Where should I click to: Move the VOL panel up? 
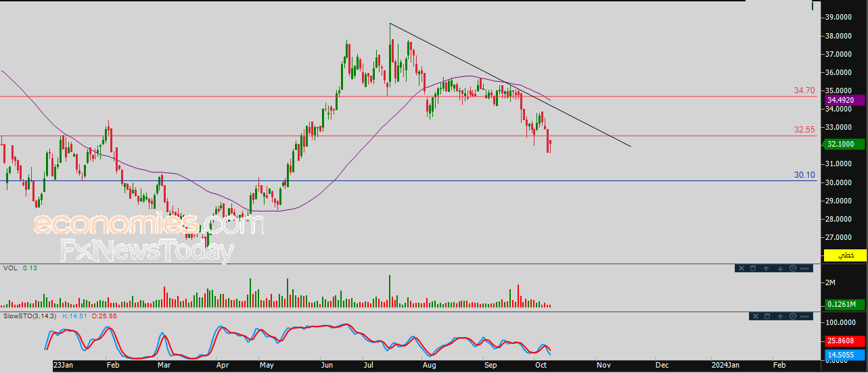767,268
